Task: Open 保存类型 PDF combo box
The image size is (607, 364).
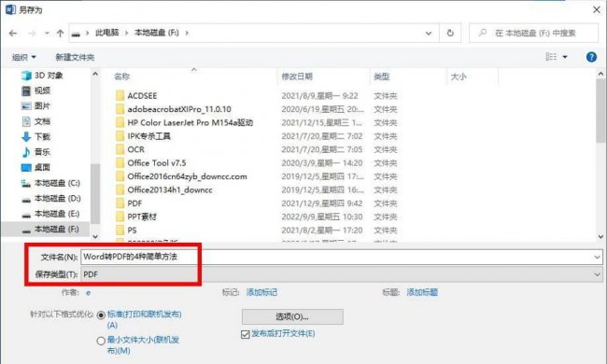Action: point(342,274)
